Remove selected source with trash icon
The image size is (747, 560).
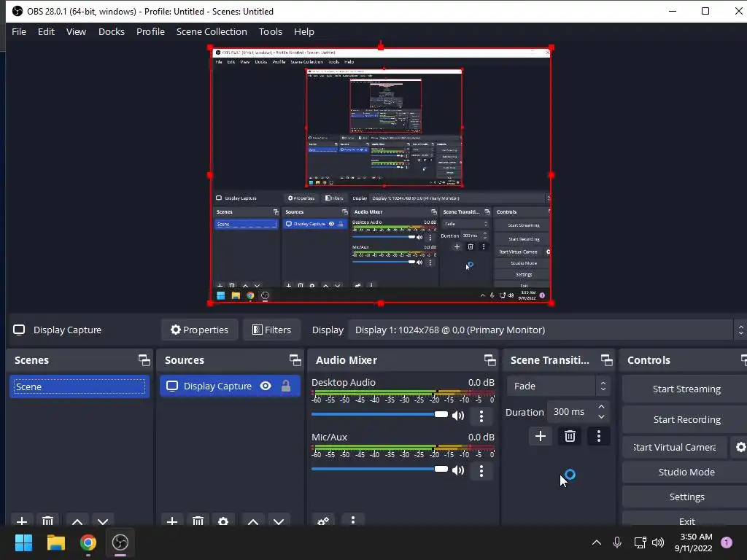[198, 521]
